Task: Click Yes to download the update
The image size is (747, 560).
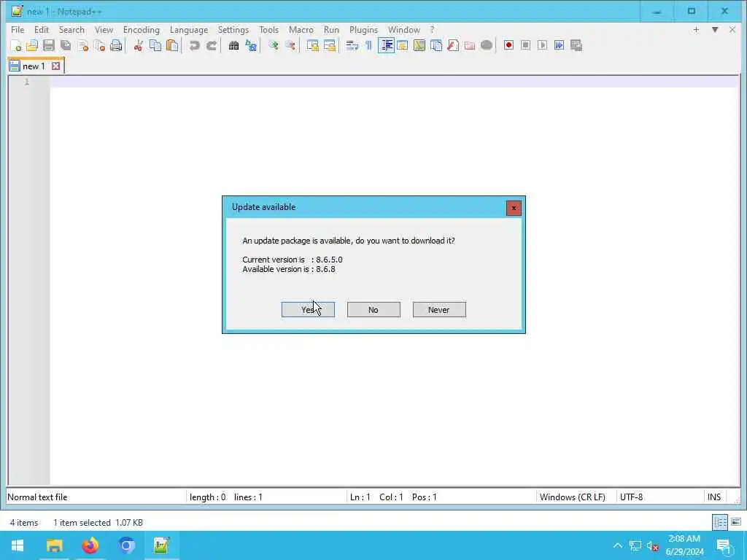Action: pos(308,309)
